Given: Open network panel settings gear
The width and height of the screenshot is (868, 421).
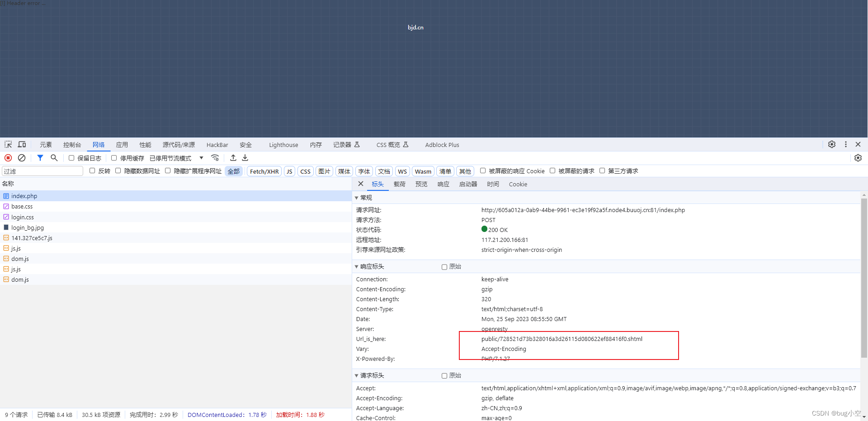Looking at the screenshot, I should [858, 158].
